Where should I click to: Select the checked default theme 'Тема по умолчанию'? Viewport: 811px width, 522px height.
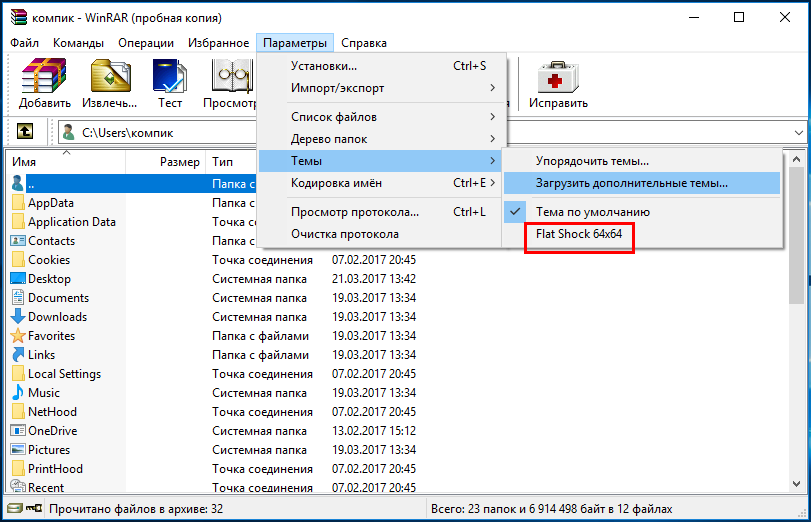[642, 212]
